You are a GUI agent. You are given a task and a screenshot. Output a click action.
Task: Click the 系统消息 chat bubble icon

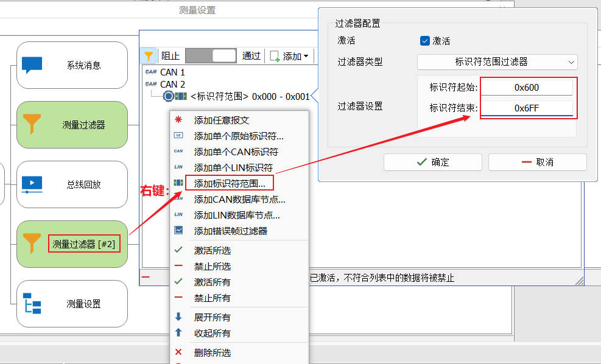[32, 65]
